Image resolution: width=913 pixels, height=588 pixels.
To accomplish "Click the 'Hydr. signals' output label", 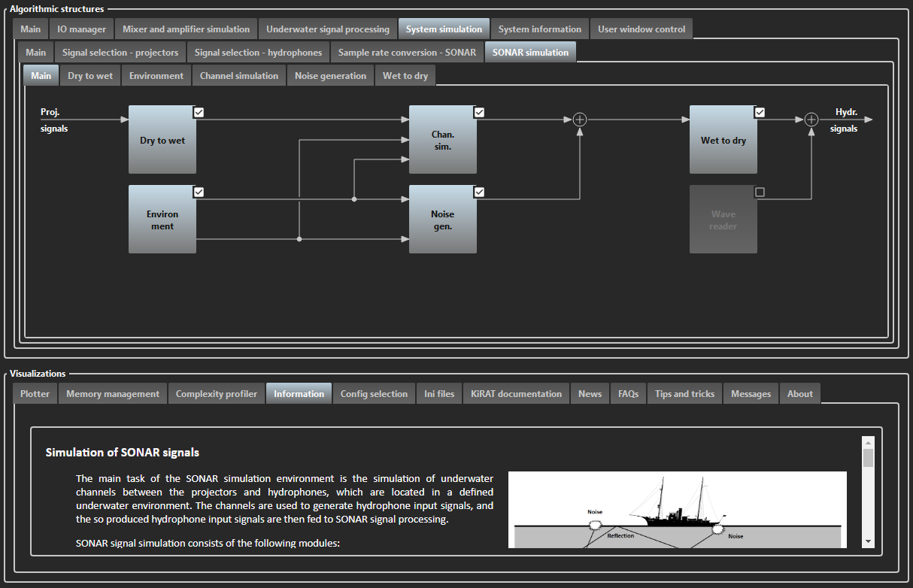I will click(x=844, y=120).
